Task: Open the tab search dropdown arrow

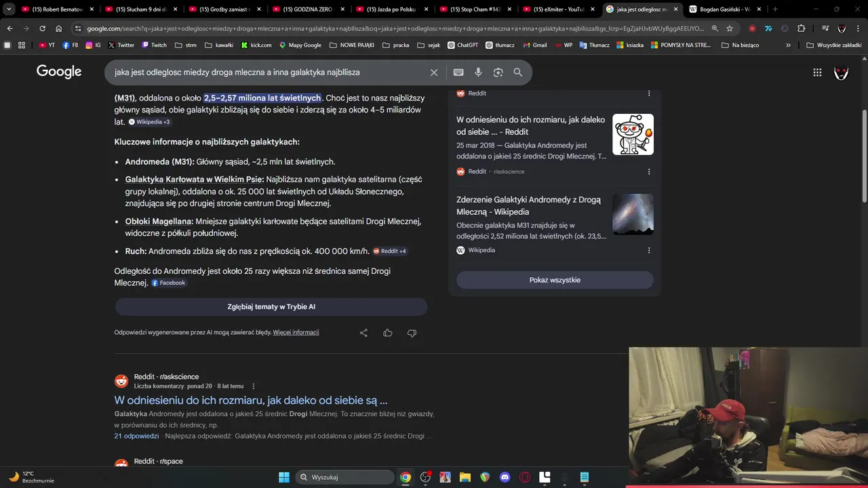Action: click(x=9, y=9)
